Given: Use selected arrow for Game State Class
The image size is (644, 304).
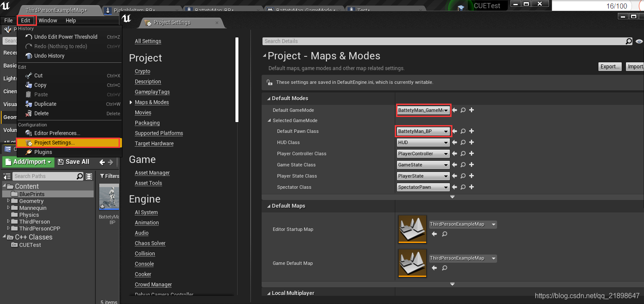Looking at the screenshot, I should (455, 165).
